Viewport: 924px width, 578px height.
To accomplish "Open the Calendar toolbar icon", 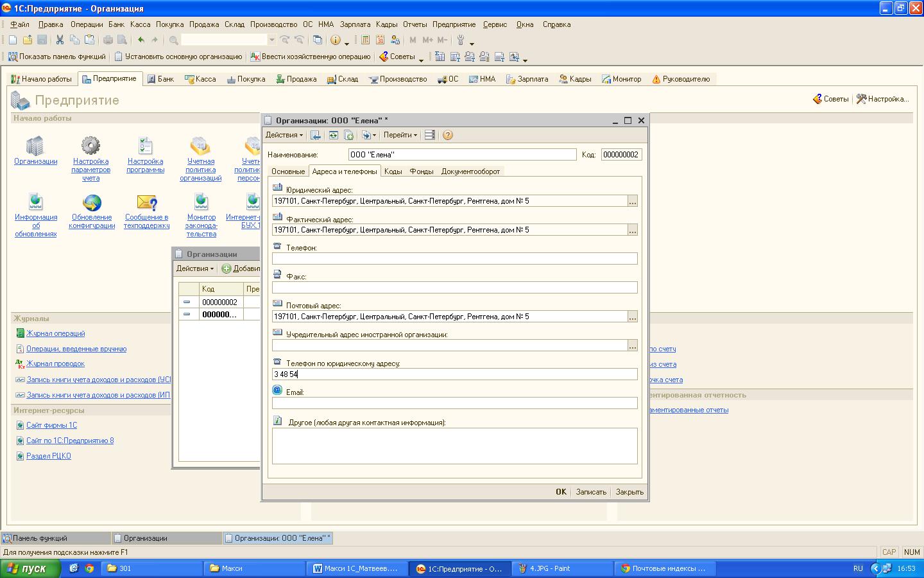I will [380, 40].
